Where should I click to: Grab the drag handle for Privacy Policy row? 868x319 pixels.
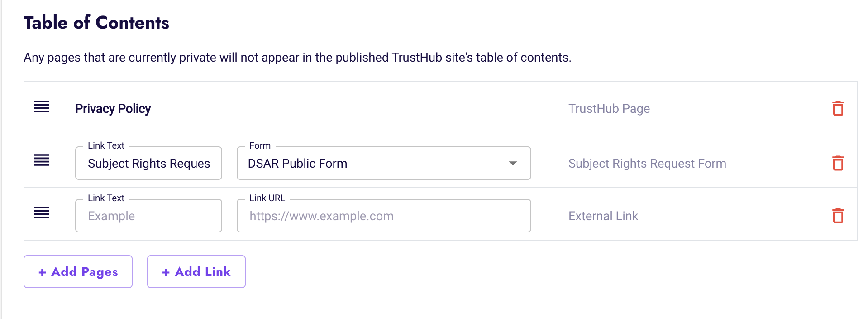pyautogui.click(x=42, y=107)
